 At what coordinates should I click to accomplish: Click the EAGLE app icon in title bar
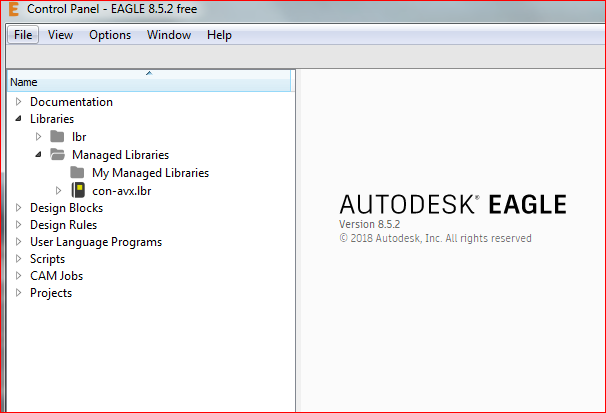coord(12,8)
